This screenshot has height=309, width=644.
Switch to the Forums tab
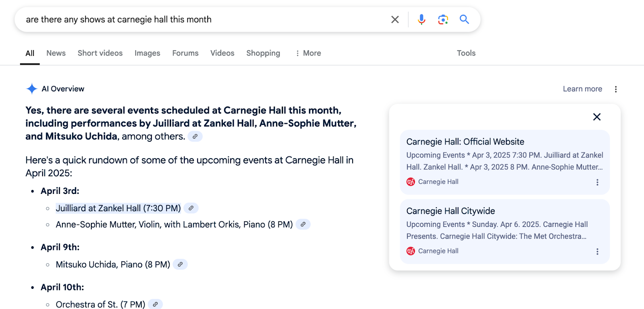186,53
